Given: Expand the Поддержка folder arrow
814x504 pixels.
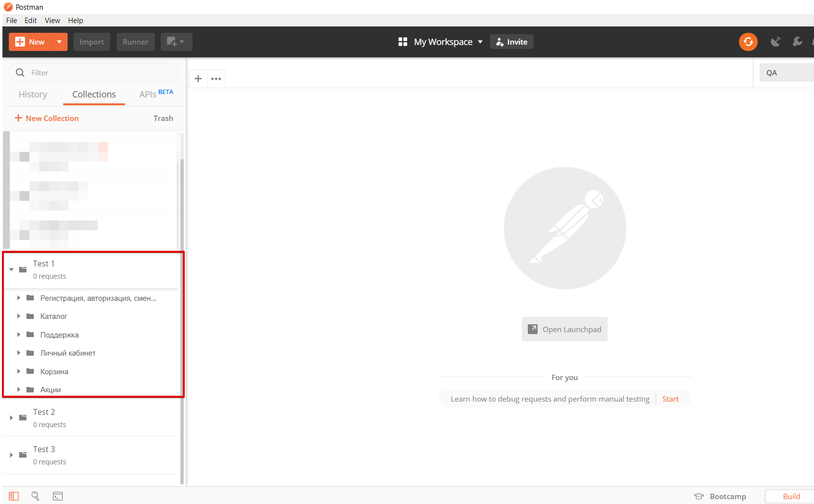Looking at the screenshot, I should [x=19, y=335].
